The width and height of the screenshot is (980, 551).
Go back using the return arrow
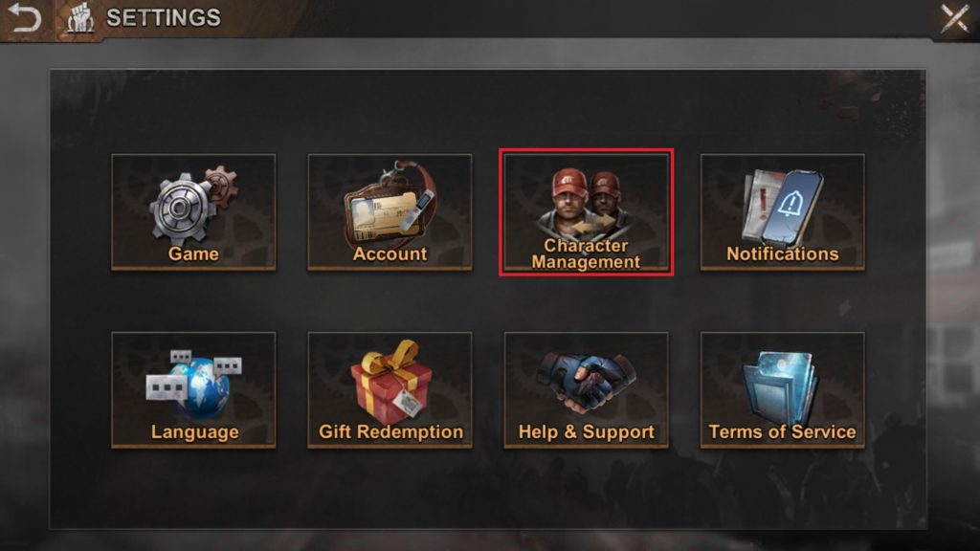click(x=25, y=17)
